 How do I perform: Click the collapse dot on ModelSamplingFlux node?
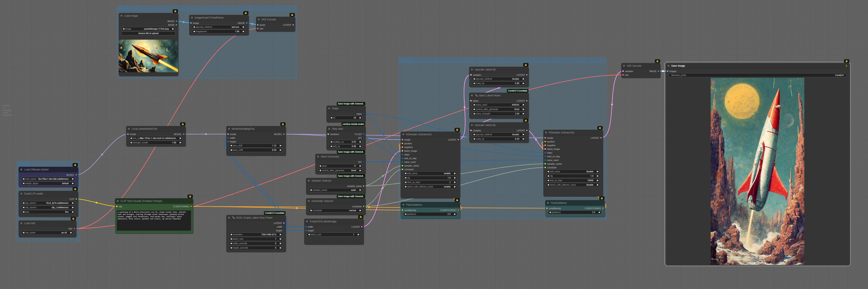[229, 129]
